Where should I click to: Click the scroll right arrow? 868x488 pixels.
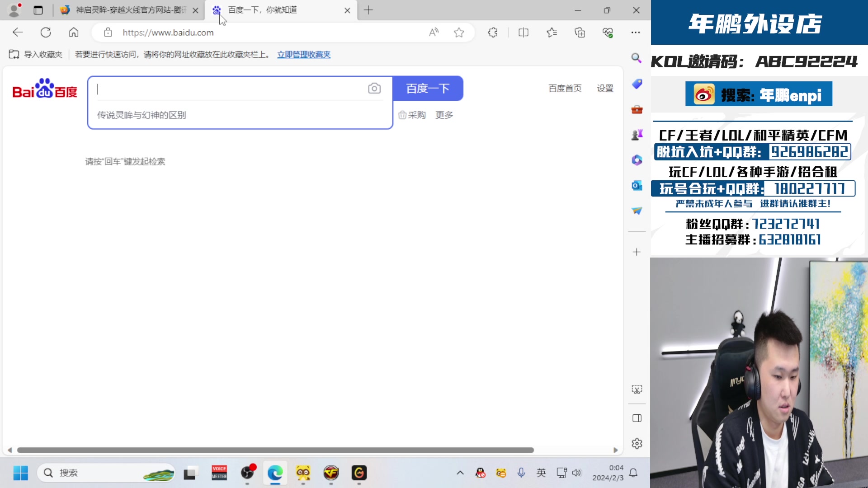(x=615, y=450)
